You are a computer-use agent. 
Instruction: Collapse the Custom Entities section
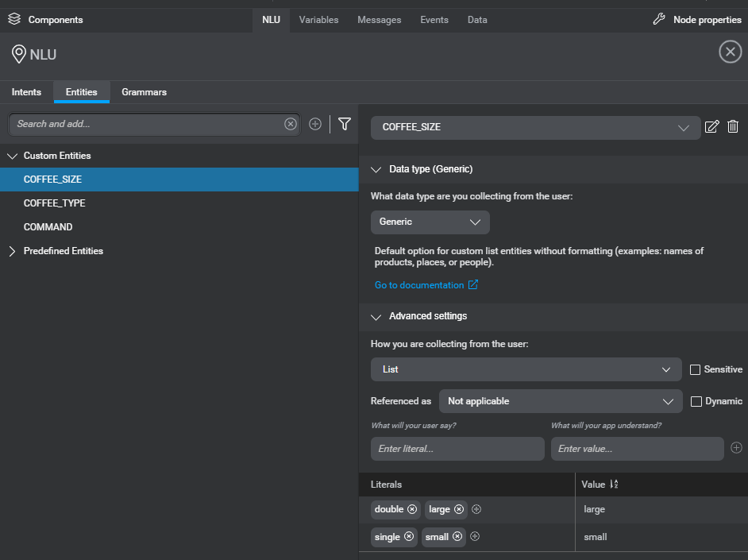click(x=11, y=156)
